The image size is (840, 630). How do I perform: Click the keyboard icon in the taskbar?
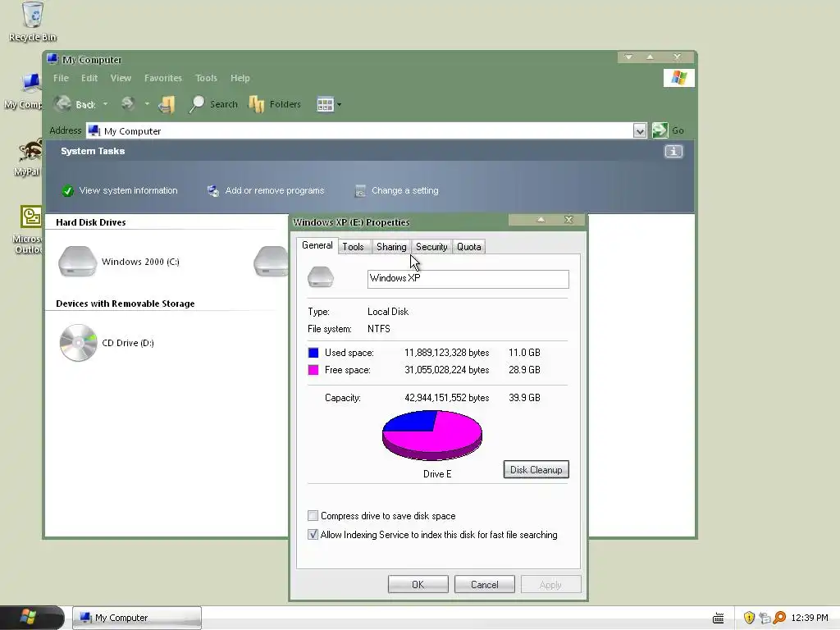(x=719, y=619)
